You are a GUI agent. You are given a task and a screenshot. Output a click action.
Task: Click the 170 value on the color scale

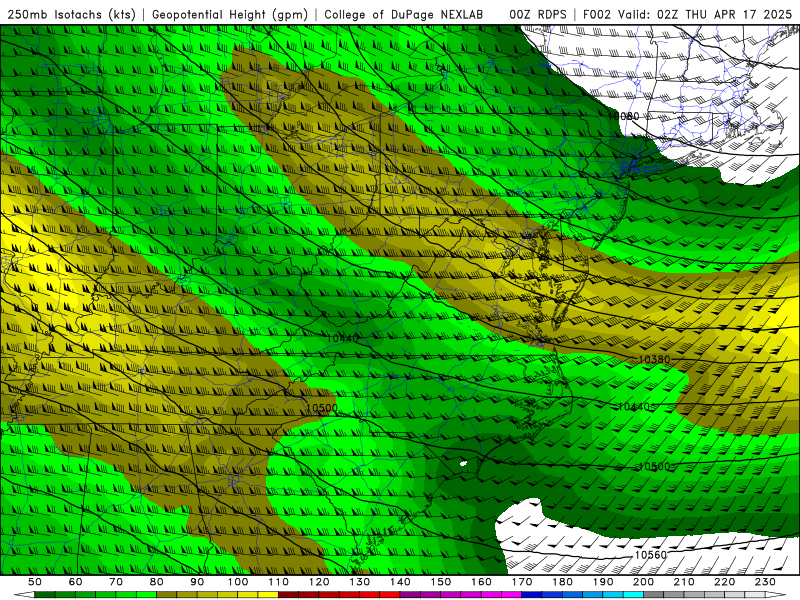coord(521,582)
